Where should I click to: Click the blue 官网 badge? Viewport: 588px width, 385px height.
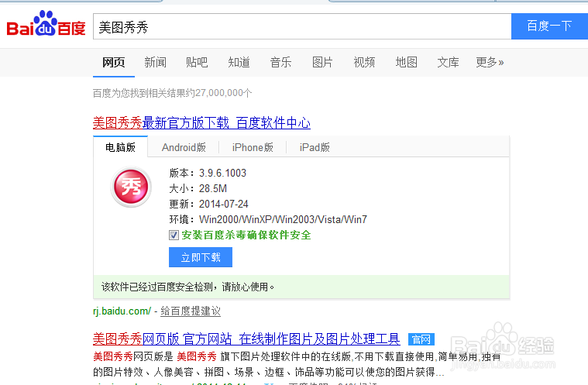click(x=421, y=339)
